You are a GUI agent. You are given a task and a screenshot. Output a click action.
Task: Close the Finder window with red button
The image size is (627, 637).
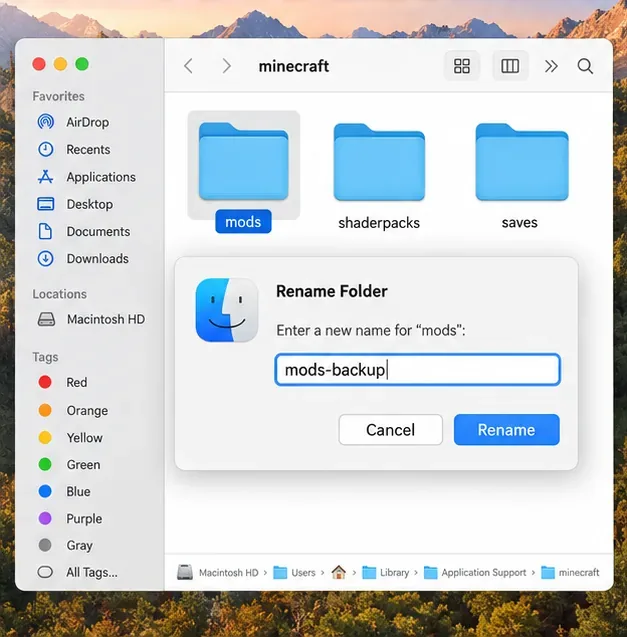point(39,64)
